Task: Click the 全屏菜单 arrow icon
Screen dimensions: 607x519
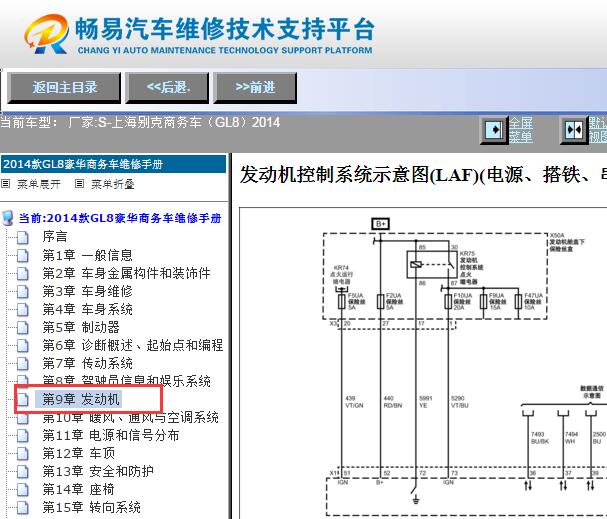Action: (x=494, y=130)
